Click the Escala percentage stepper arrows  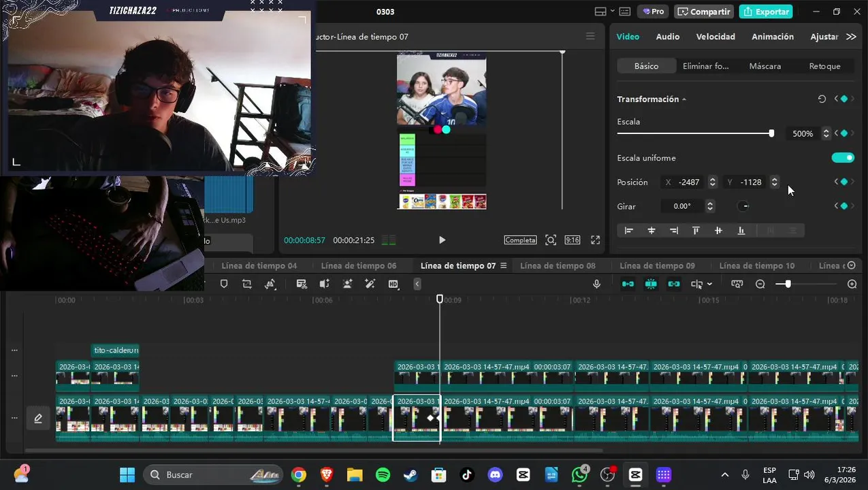tap(826, 133)
